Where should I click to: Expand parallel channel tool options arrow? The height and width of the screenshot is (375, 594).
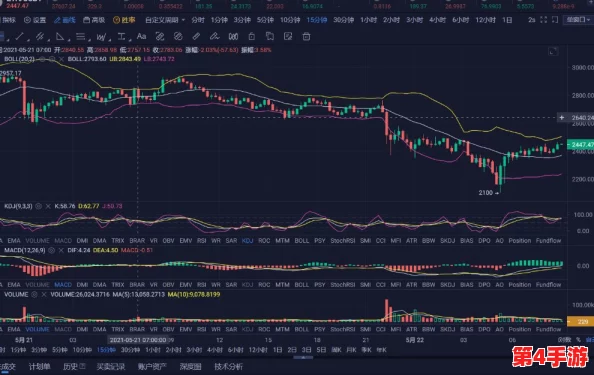click(x=48, y=40)
